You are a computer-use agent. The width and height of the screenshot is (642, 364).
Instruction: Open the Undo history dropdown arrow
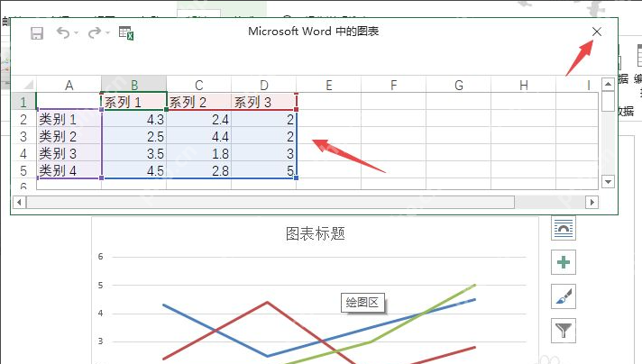coord(76,32)
